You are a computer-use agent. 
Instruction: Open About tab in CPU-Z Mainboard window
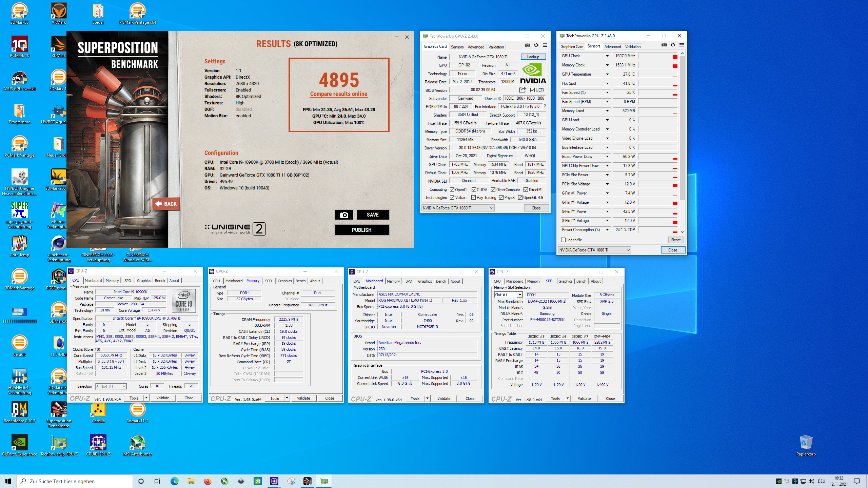(455, 281)
